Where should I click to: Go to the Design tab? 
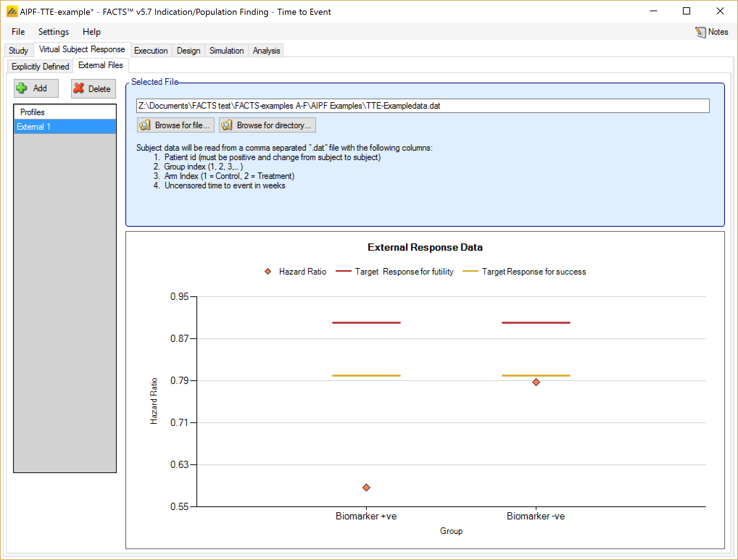pos(188,51)
